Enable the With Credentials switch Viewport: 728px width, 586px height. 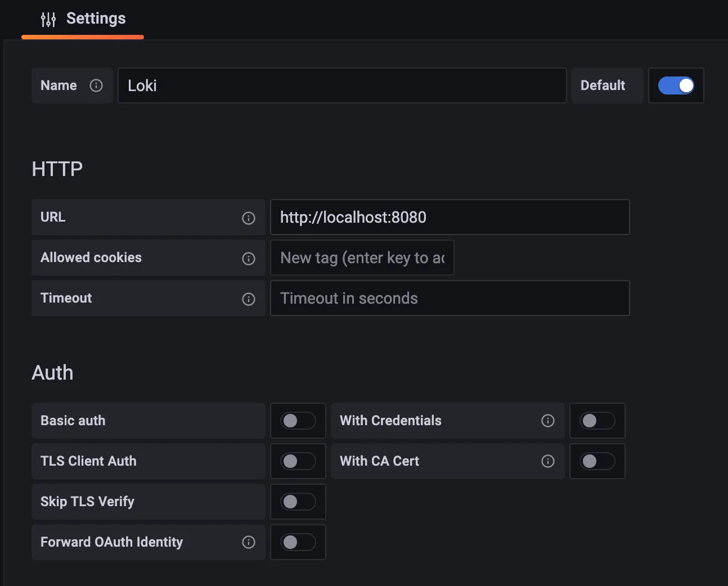[597, 421]
